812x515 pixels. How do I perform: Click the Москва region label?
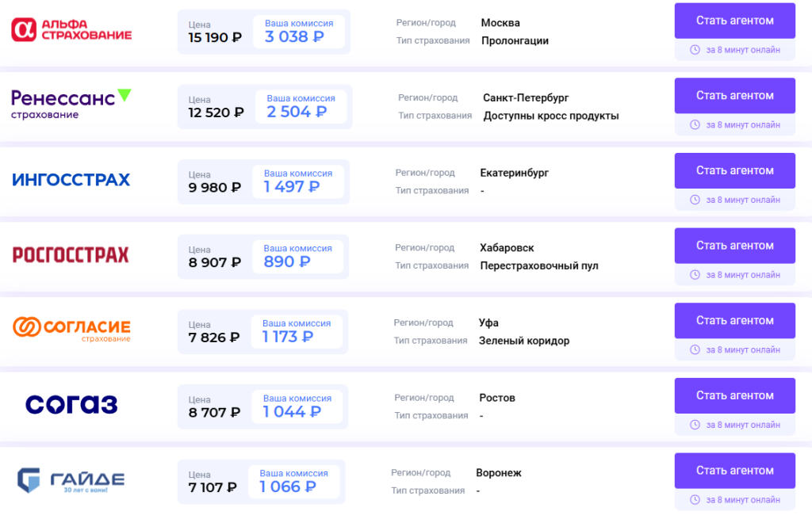point(501,22)
